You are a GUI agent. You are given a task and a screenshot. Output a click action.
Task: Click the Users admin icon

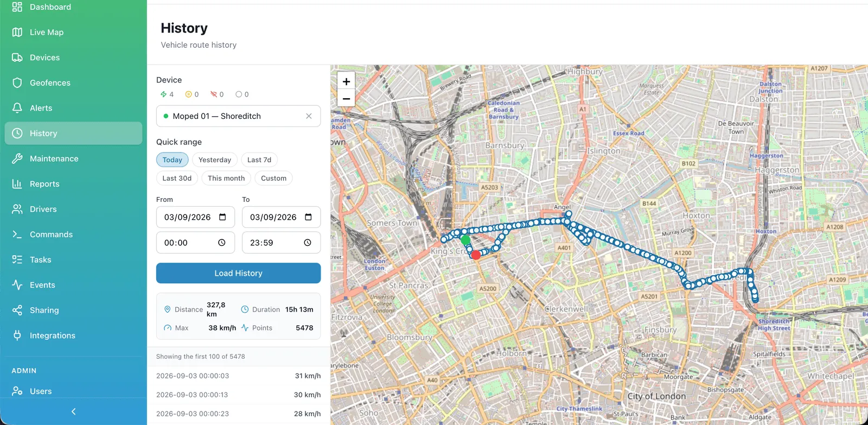coord(17,391)
